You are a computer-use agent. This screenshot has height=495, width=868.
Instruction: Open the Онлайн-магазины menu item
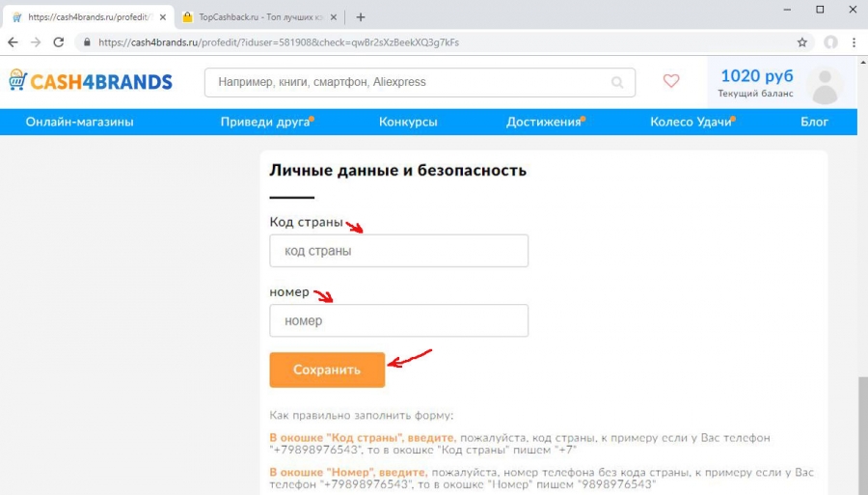80,122
